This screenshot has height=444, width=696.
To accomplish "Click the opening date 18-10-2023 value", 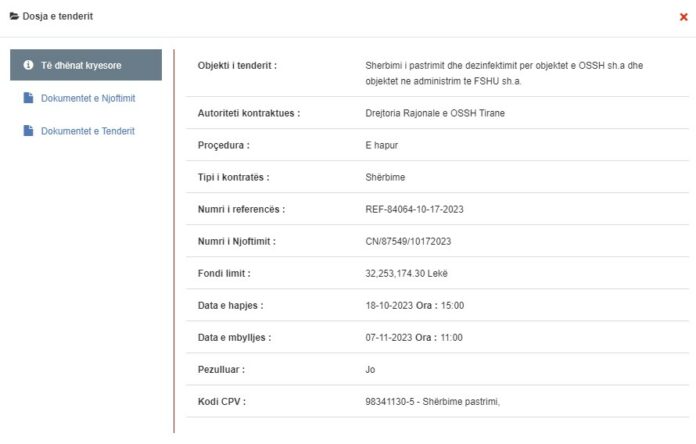I will pos(390,305).
